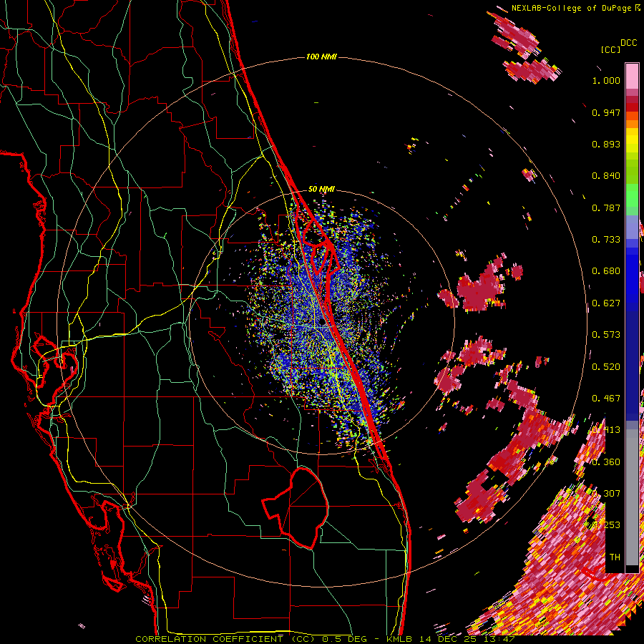Pick the bright blue color bar segment near 0.680

[632, 275]
